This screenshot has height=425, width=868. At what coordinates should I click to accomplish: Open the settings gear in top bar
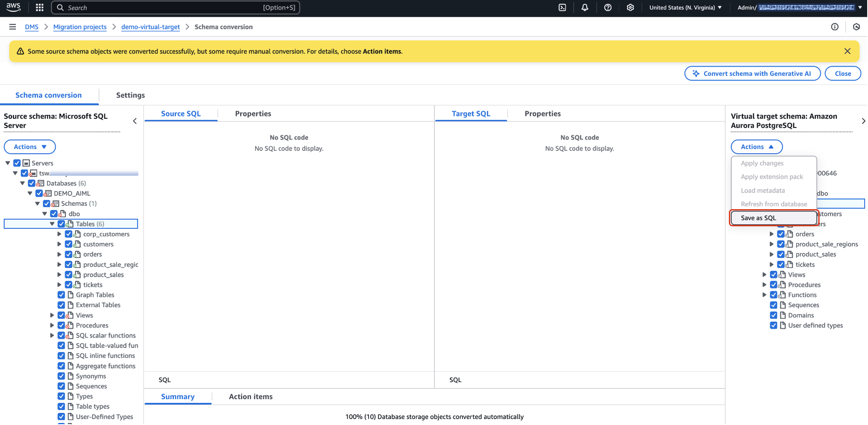pyautogui.click(x=630, y=8)
